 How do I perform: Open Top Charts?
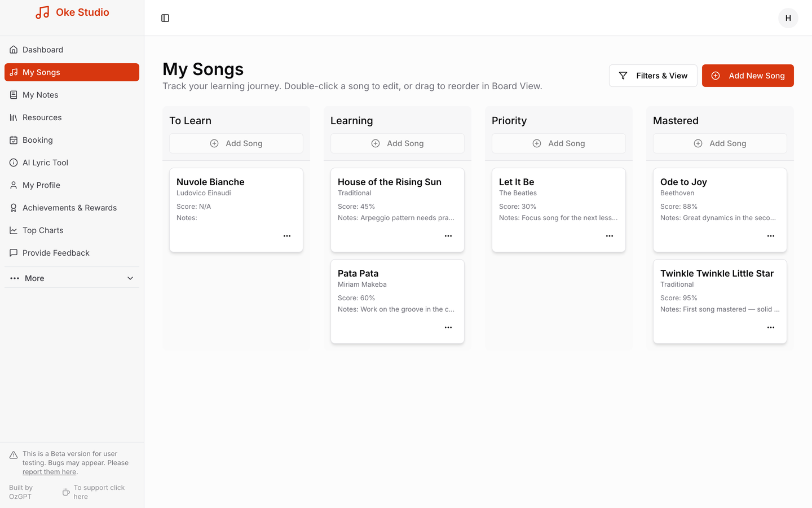72,230
